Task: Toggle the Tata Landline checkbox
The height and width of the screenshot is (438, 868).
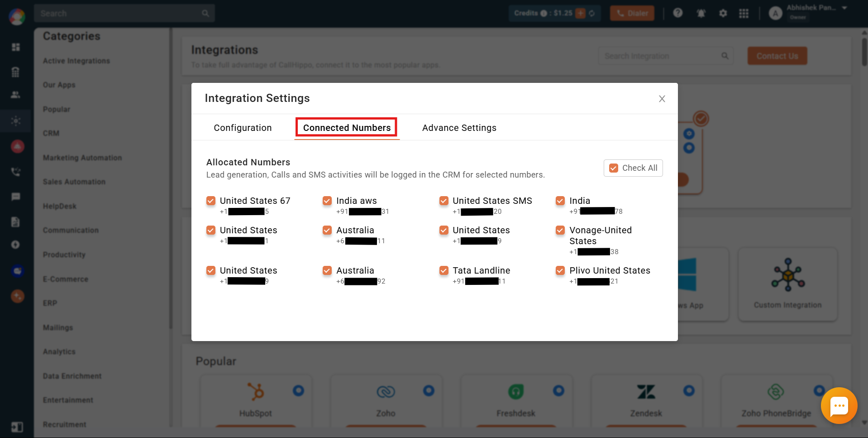Action: pos(444,270)
